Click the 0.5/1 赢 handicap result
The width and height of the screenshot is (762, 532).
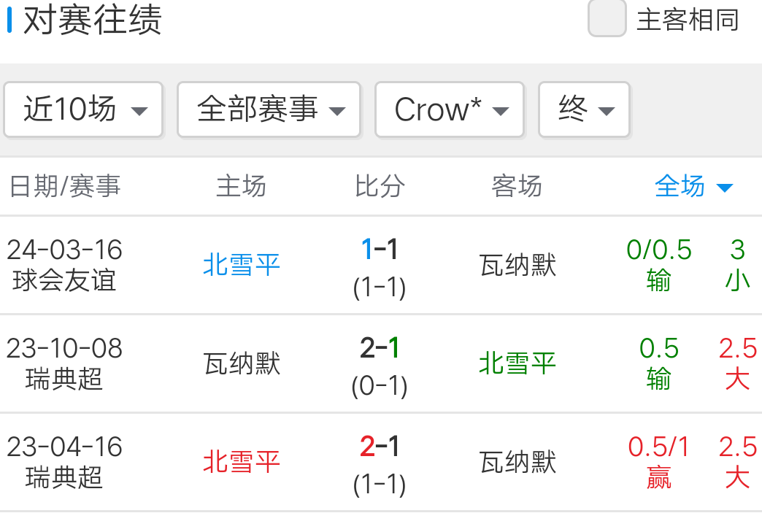(x=658, y=462)
